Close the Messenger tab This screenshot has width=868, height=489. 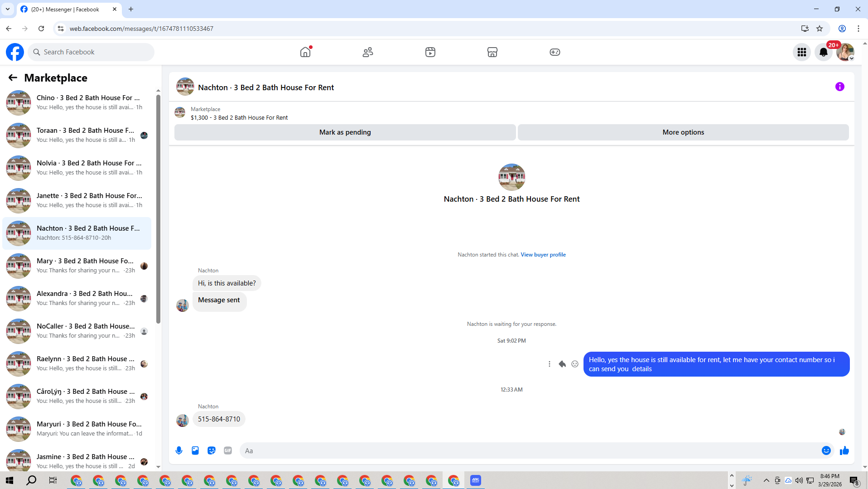click(115, 9)
